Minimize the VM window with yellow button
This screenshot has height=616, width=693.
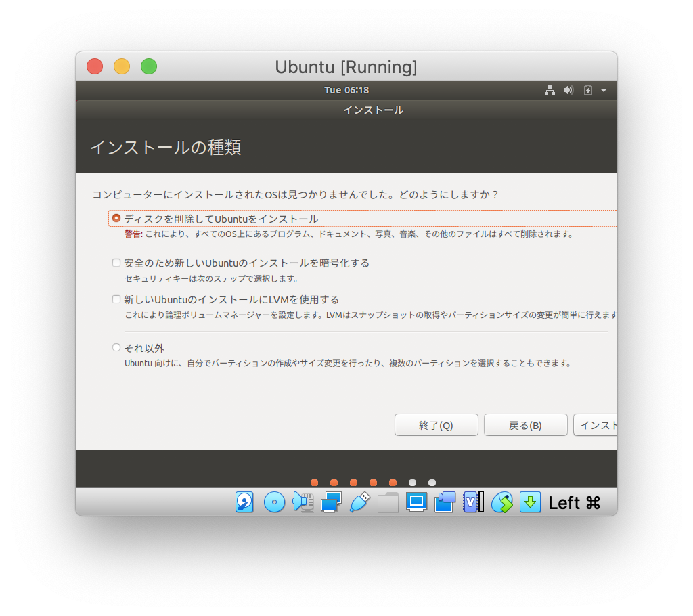[x=122, y=66]
